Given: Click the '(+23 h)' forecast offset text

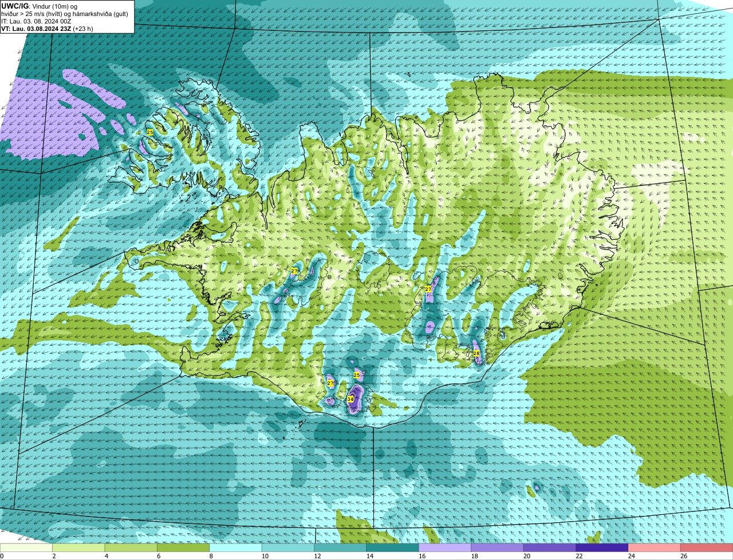Looking at the screenshot, I should [x=83, y=29].
